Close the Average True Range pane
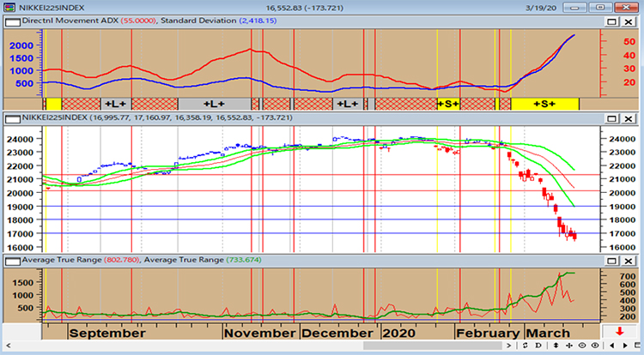This screenshot has height=355, width=644. coord(627,260)
